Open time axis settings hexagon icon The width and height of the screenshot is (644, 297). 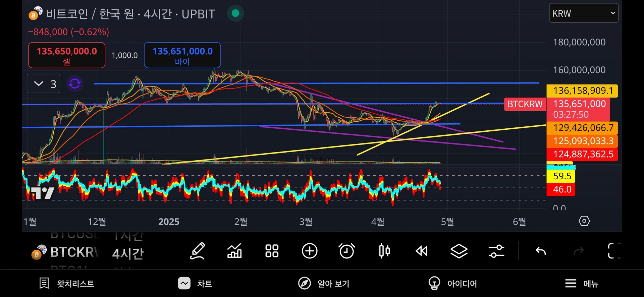coord(584,221)
